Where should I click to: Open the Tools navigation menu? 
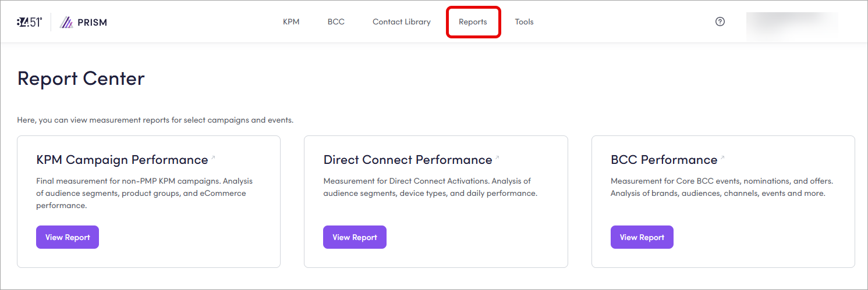pyautogui.click(x=524, y=22)
